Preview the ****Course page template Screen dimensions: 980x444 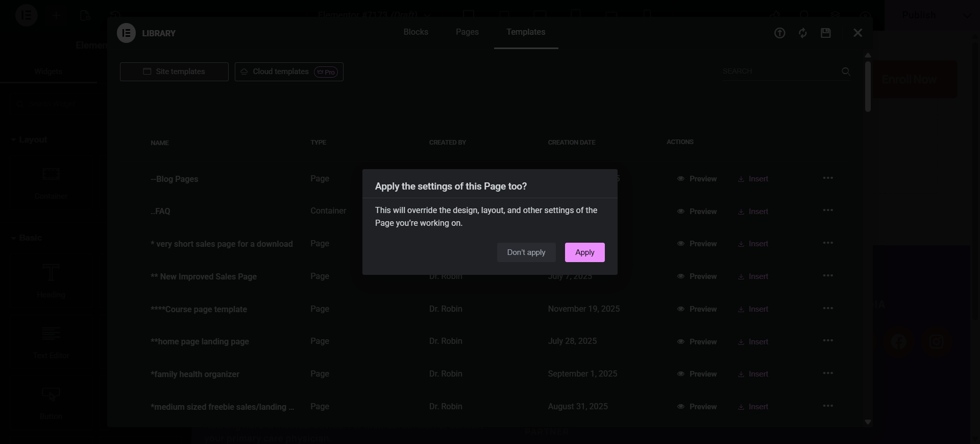click(697, 309)
